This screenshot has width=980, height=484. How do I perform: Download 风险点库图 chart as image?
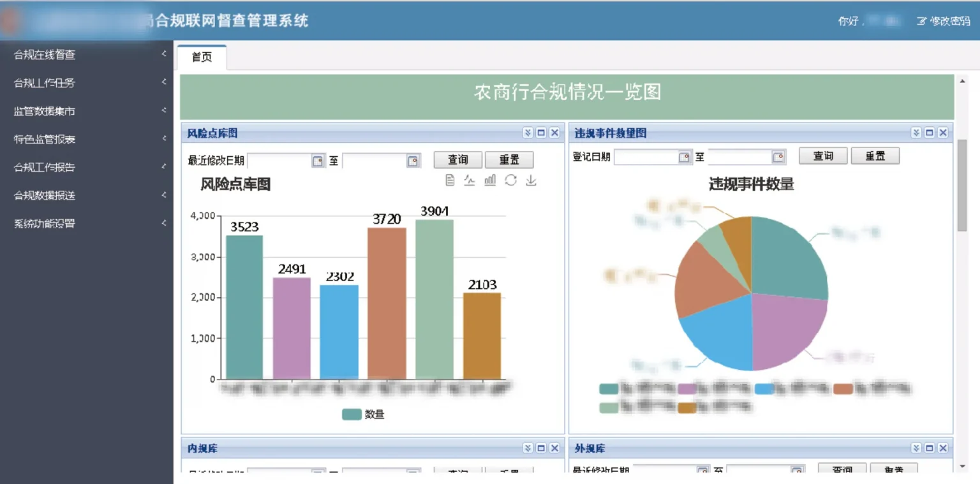coord(531,180)
